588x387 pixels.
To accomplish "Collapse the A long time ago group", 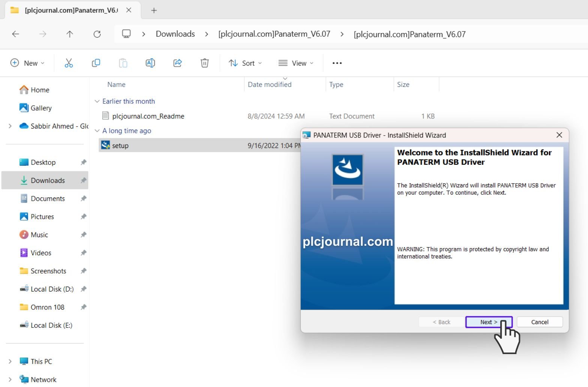I will 97,130.
